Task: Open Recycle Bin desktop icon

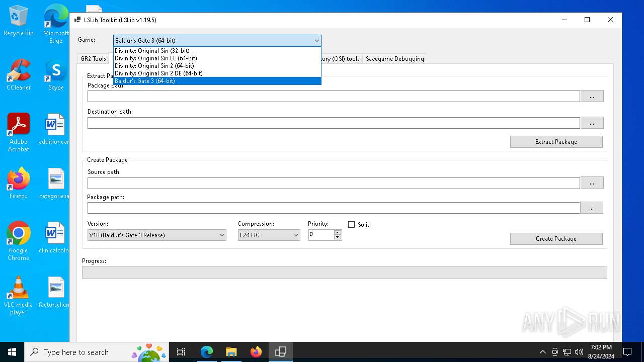Action: 19,21
